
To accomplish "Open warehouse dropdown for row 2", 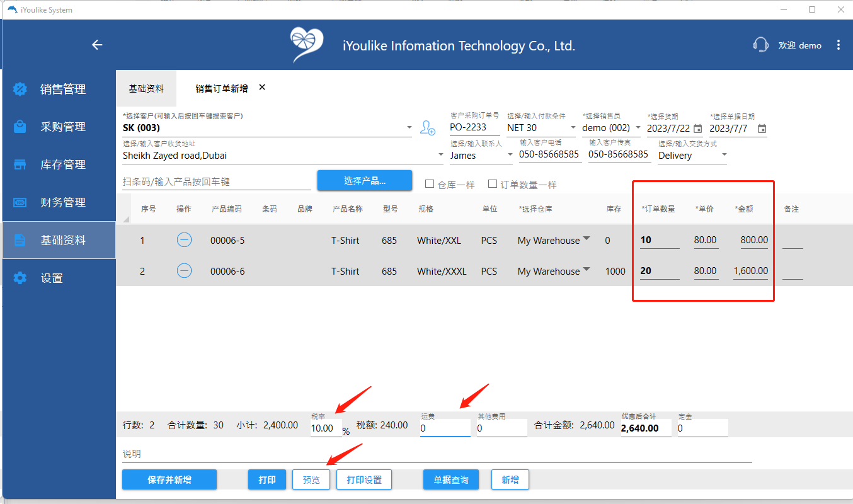I will tap(587, 270).
